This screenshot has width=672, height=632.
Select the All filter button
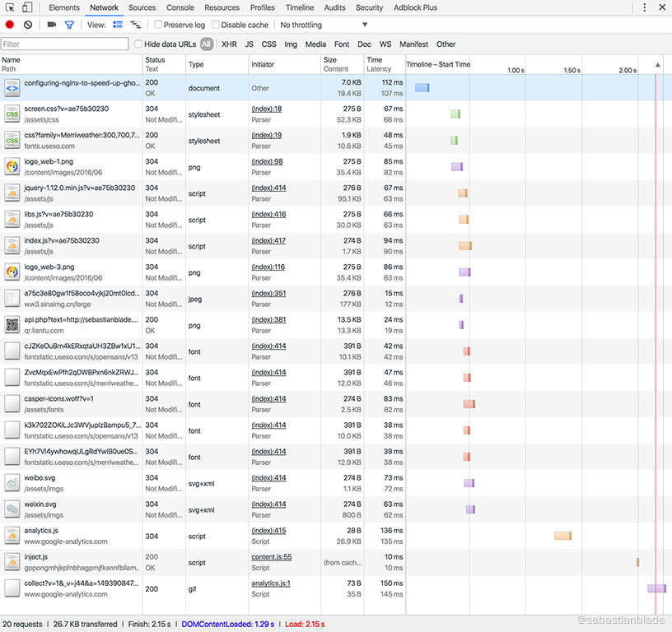(x=207, y=44)
